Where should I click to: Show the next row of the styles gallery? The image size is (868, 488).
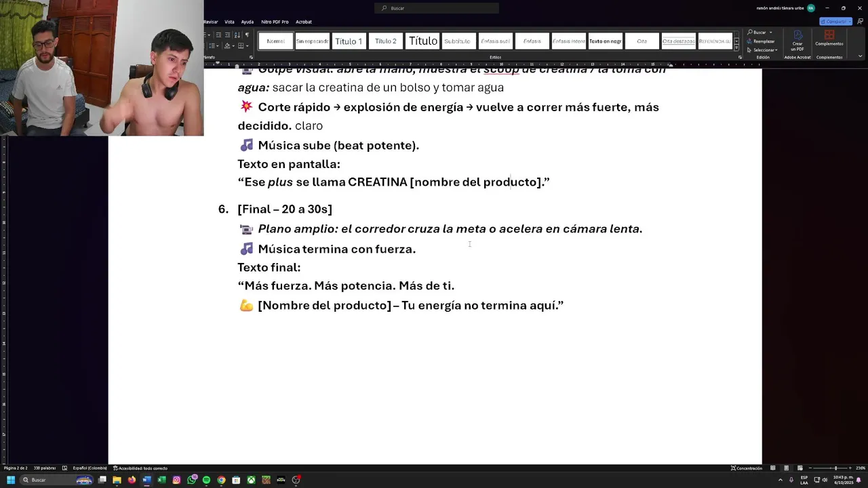pyautogui.click(x=736, y=42)
